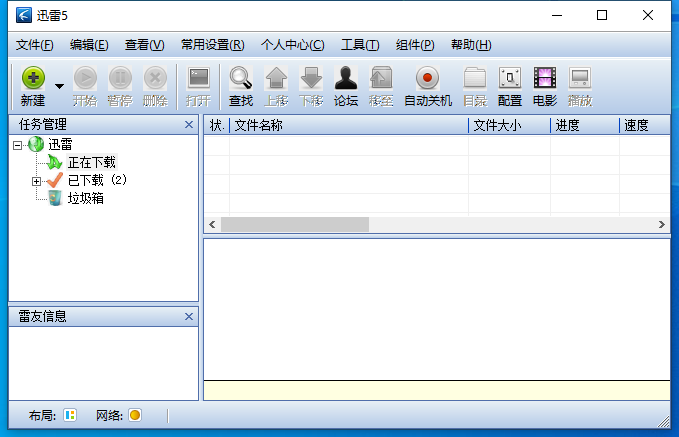
Task: Close the 雷友信息 panel
Action: (x=189, y=317)
